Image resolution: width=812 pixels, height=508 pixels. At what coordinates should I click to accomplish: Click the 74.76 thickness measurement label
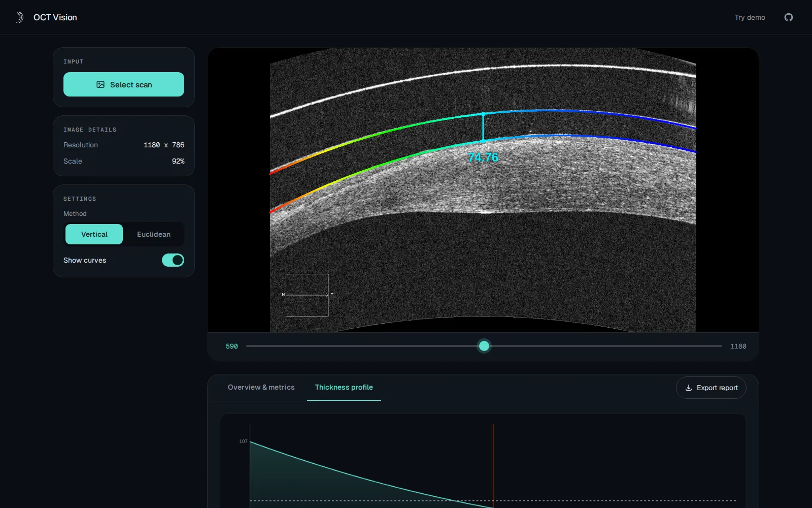[x=483, y=157]
